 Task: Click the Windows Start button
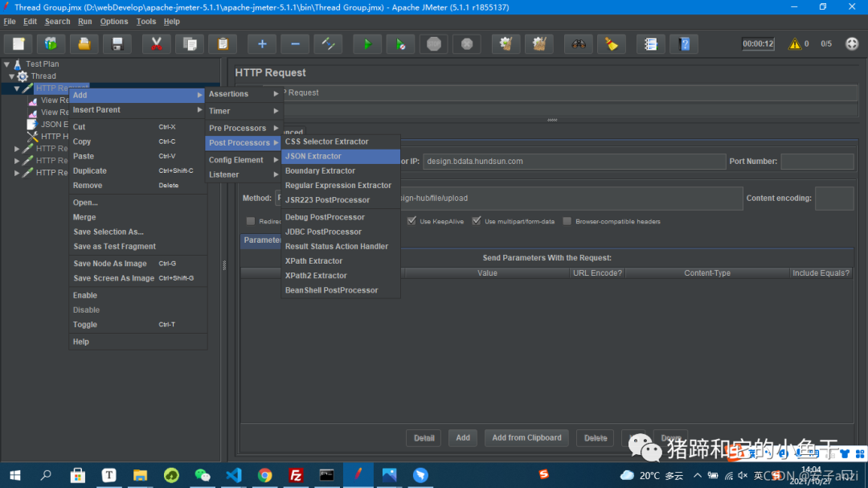[x=15, y=475]
